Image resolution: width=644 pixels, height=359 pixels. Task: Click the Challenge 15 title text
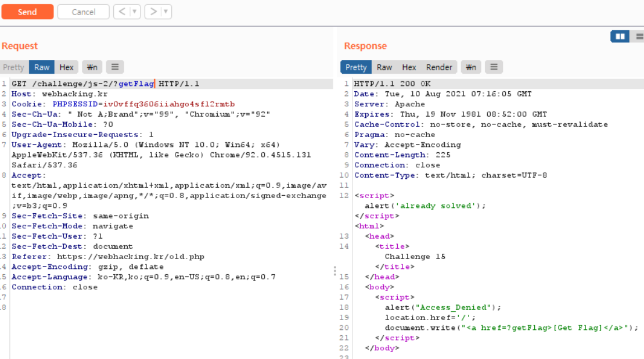(415, 257)
